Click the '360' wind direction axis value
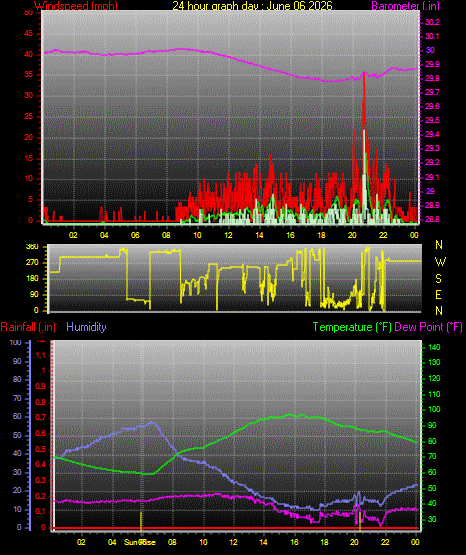Image resolution: width=466 pixels, height=555 pixels. point(32,247)
